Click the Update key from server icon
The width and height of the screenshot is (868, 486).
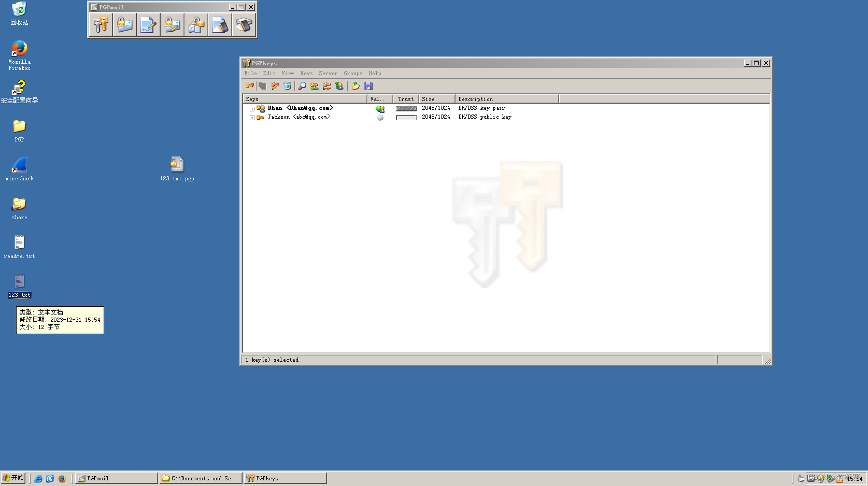(327, 86)
